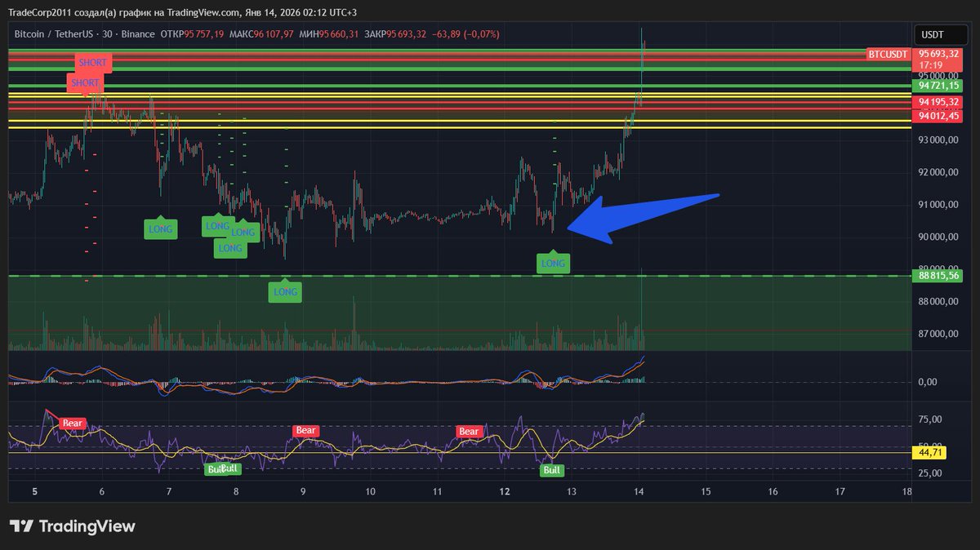Click the ЗАКР 95 693,32 close value
The image size is (980, 550).
pyautogui.click(x=395, y=34)
